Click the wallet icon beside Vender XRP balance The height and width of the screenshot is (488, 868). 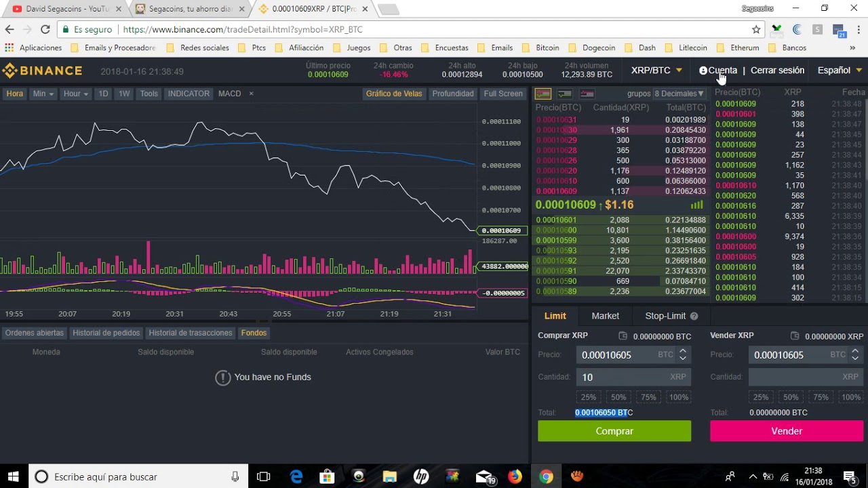pyautogui.click(x=795, y=336)
